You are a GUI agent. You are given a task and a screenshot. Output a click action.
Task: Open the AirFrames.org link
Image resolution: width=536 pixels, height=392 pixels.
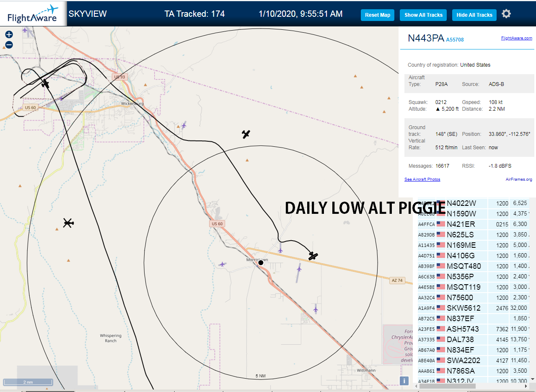click(x=519, y=179)
